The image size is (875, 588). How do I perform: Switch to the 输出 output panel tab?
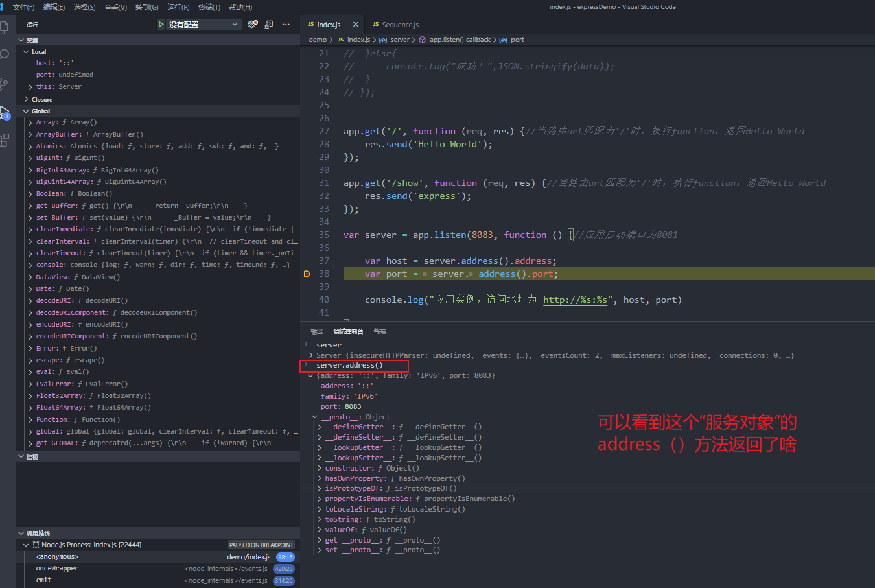click(x=317, y=332)
